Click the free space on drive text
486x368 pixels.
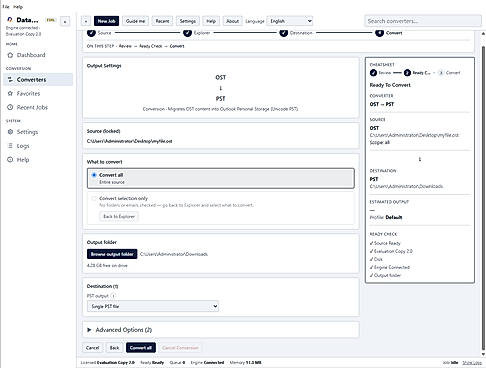click(x=107, y=265)
